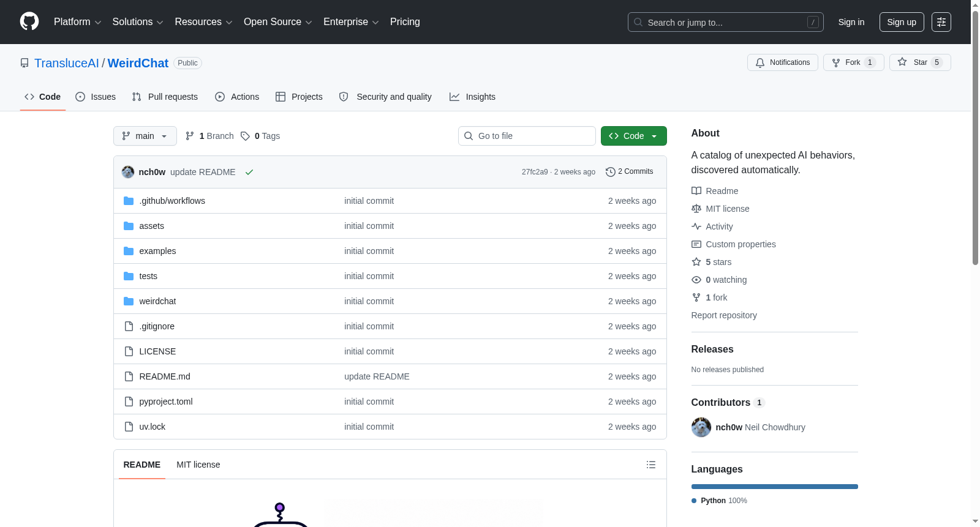
Task: Select the README file tab
Action: pyautogui.click(x=142, y=465)
